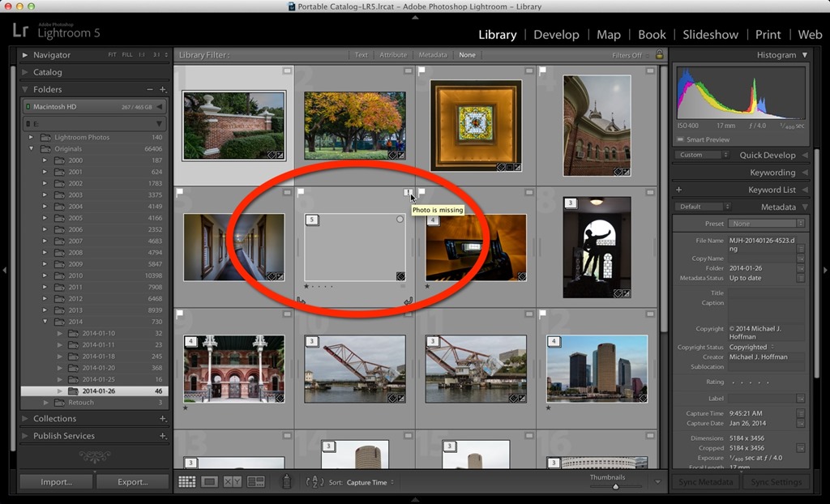This screenshot has width=830, height=504.
Task: Click the action icon beside Metadata Status
Action: tap(801, 278)
